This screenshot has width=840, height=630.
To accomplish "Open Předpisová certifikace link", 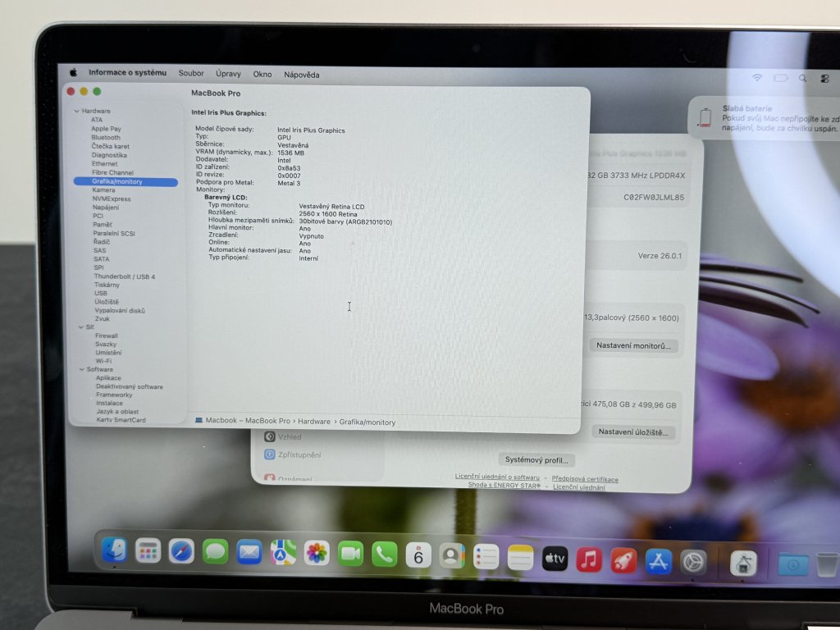I will 585,479.
